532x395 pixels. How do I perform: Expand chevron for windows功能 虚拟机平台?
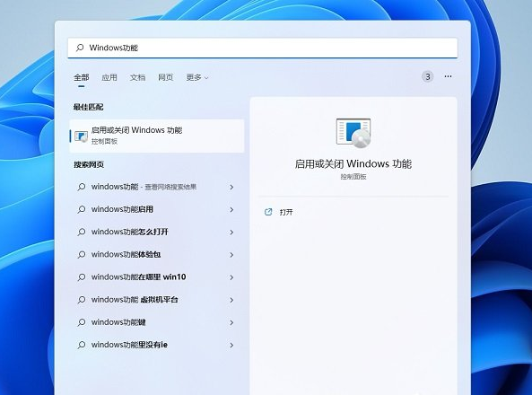pyautogui.click(x=231, y=300)
